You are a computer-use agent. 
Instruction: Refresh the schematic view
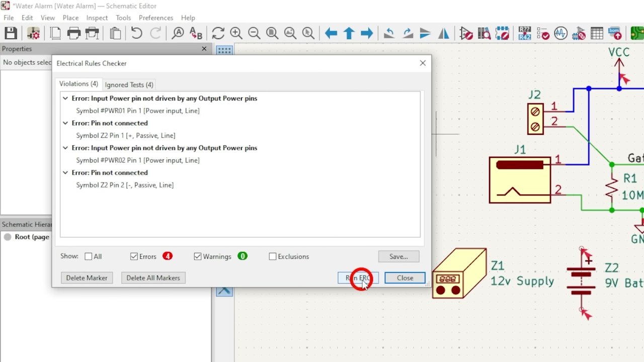218,33
